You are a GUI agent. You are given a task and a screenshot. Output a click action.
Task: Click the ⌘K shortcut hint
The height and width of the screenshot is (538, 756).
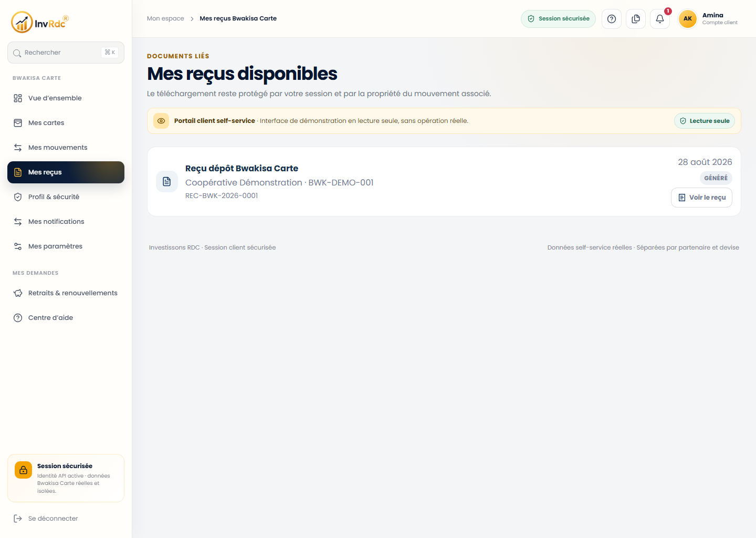(x=110, y=53)
